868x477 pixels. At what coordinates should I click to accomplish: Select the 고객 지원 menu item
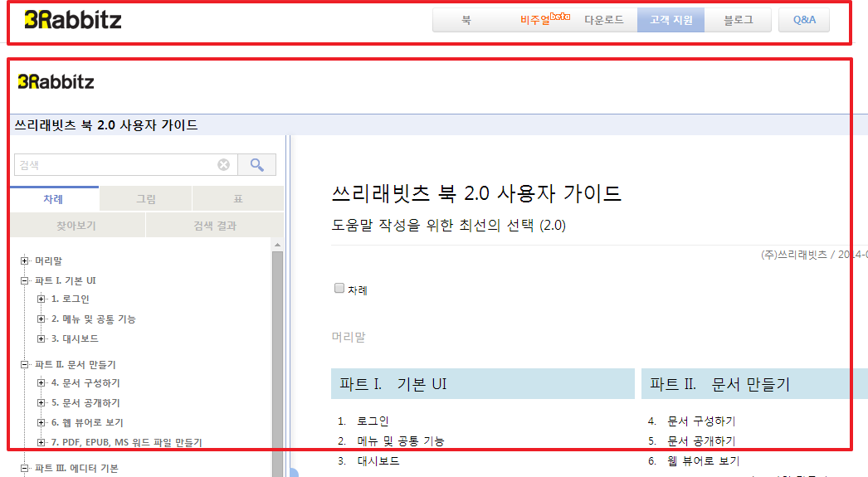tap(671, 20)
